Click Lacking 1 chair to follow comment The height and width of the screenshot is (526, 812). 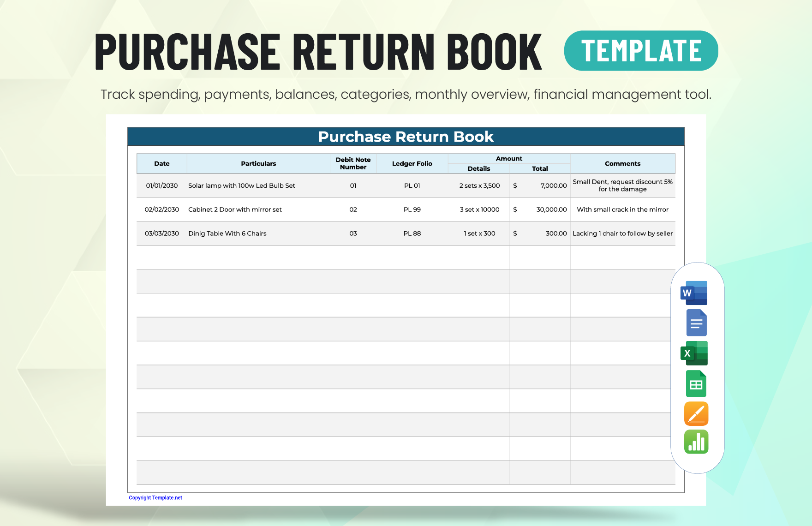coord(623,233)
